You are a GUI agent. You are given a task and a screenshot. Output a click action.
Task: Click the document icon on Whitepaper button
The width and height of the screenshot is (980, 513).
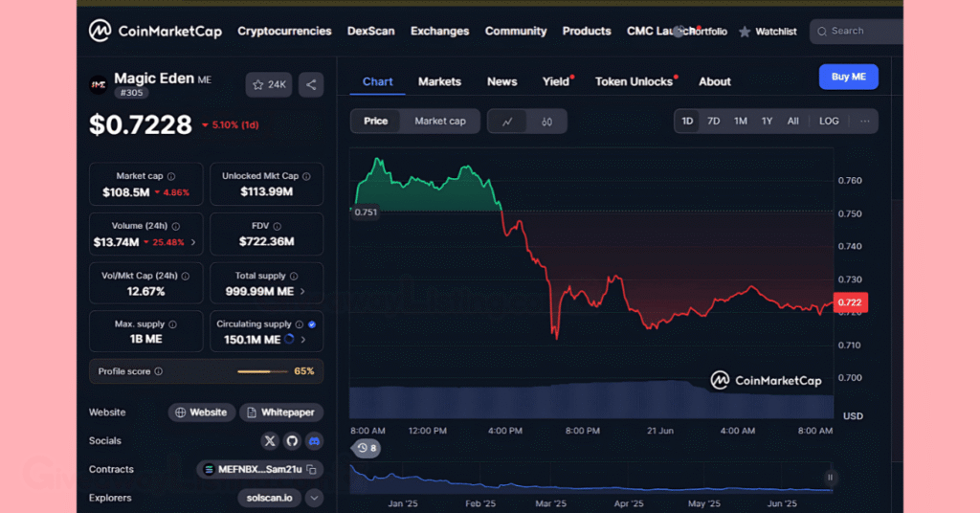click(252, 413)
